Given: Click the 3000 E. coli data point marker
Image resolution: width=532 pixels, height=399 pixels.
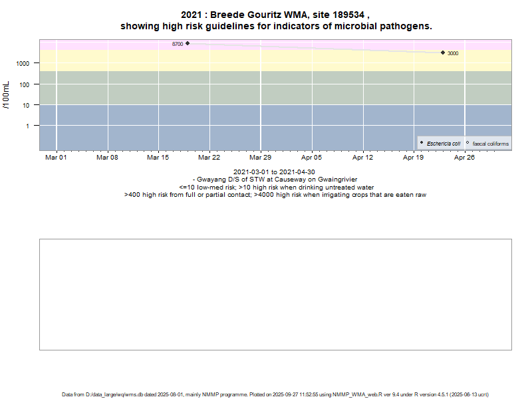Looking at the screenshot, I should 443,53.
